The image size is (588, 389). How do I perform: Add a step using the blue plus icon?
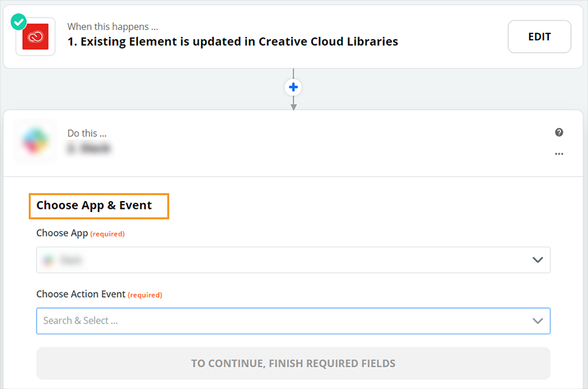click(x=293, y=87)
